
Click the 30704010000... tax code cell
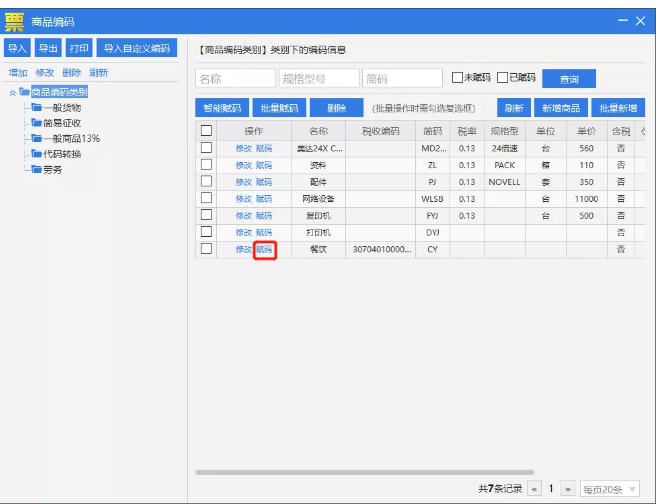tap(382, 249)
